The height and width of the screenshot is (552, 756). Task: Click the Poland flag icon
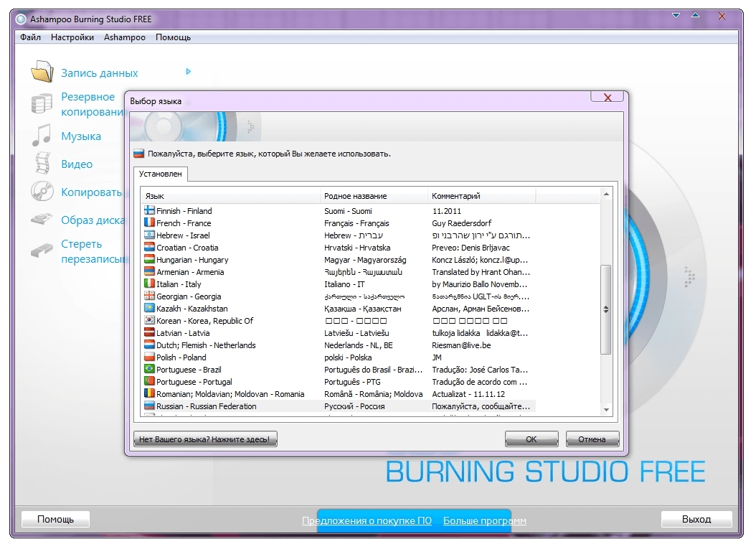[x=149, y=357]
